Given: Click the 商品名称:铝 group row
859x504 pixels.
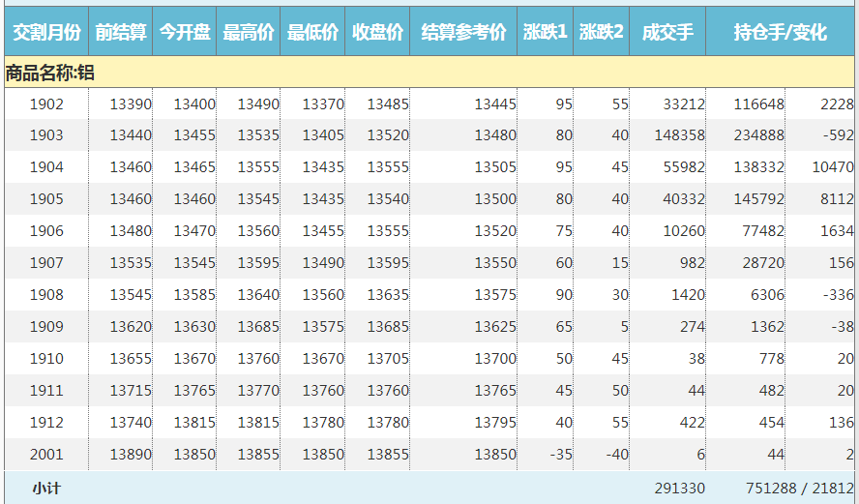Looking at the screenshot, I should click(50, 73).
